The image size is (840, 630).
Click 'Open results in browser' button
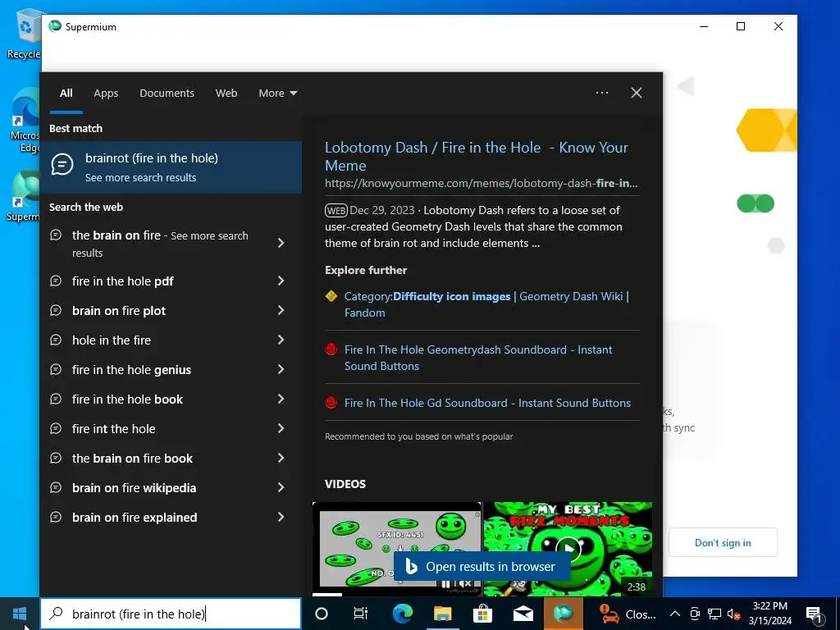click(481, 566)
